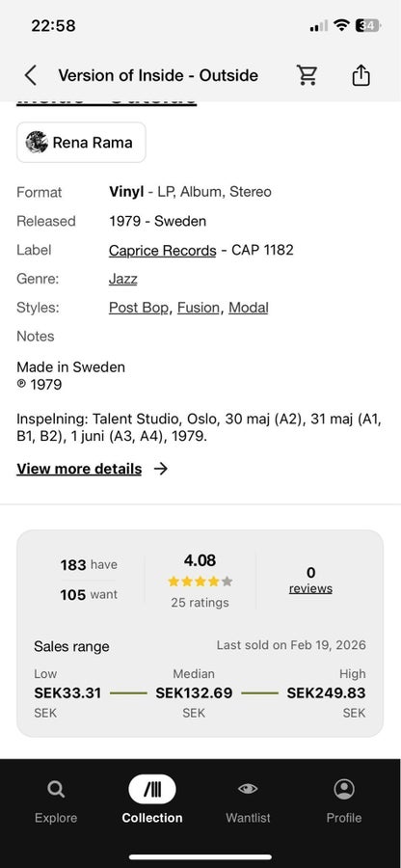Open the Profile person icon
401x868 pixels.
click(344, 789)
